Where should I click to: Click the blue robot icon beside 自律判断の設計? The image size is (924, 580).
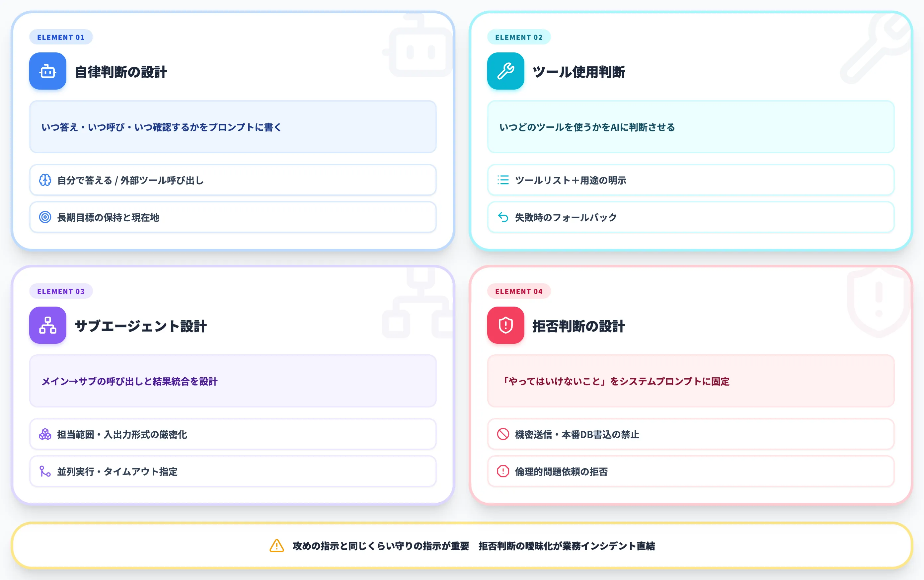[x=47, y=71]
